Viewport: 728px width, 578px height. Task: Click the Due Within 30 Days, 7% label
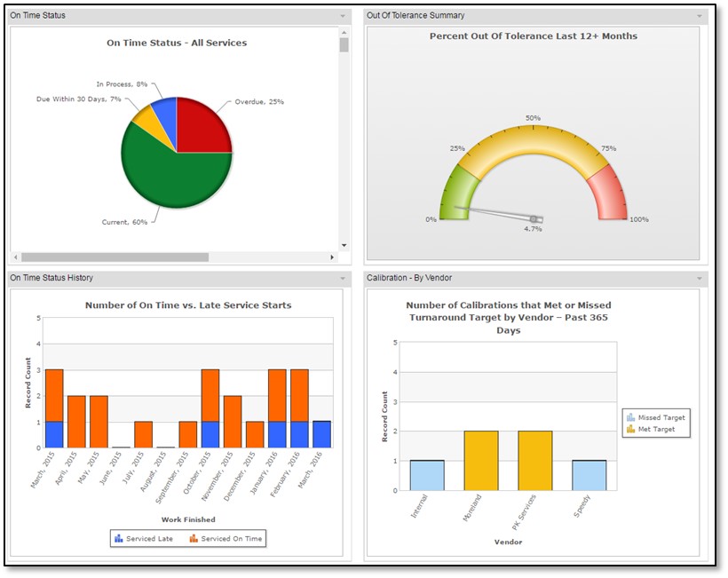[78, 99]
